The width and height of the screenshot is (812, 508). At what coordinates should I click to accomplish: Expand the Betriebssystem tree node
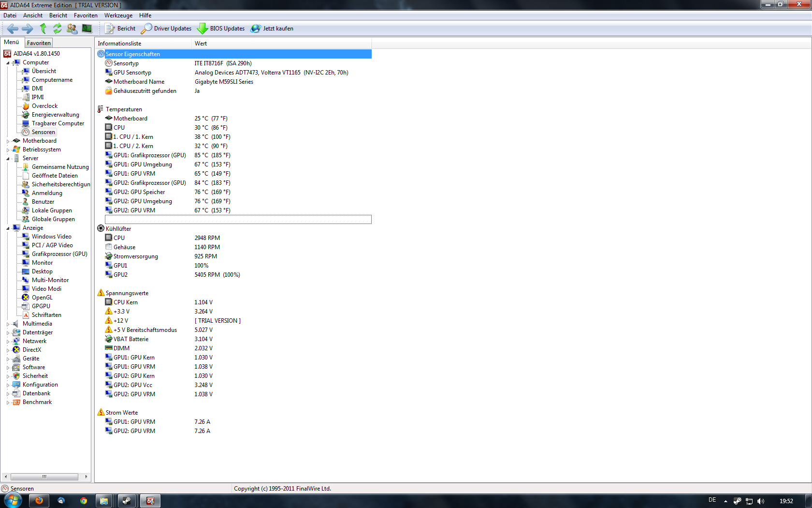click(x=8, y=150)
